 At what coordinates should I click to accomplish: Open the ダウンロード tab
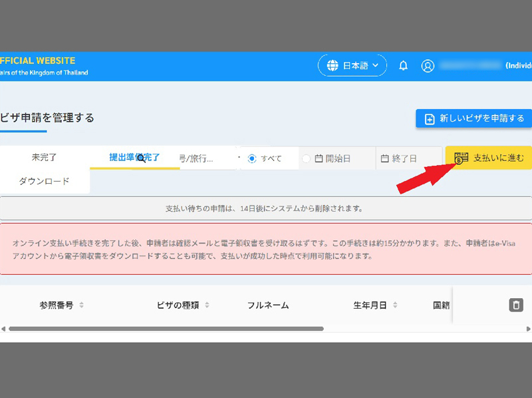coord(44,181)
